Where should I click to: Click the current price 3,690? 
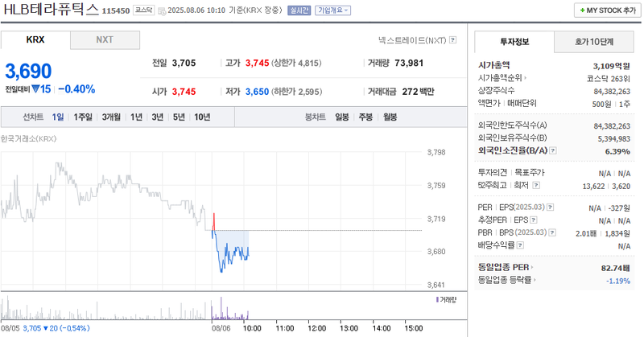(x=28, y=71)
